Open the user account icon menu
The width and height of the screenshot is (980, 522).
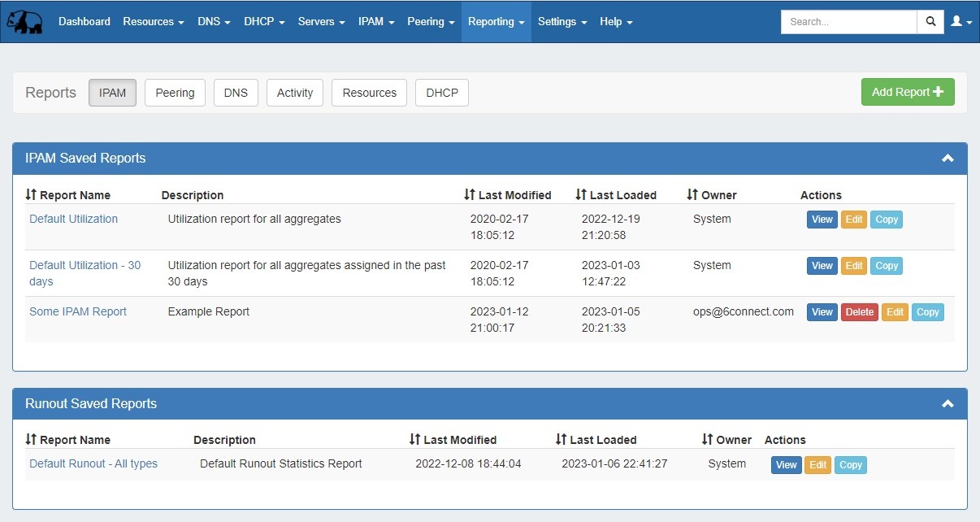[960, 22]
